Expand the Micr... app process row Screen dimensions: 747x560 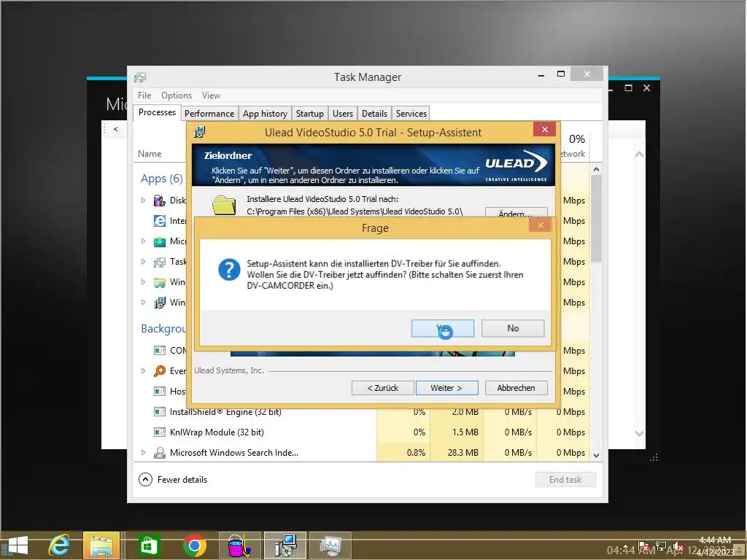(143, 241)
